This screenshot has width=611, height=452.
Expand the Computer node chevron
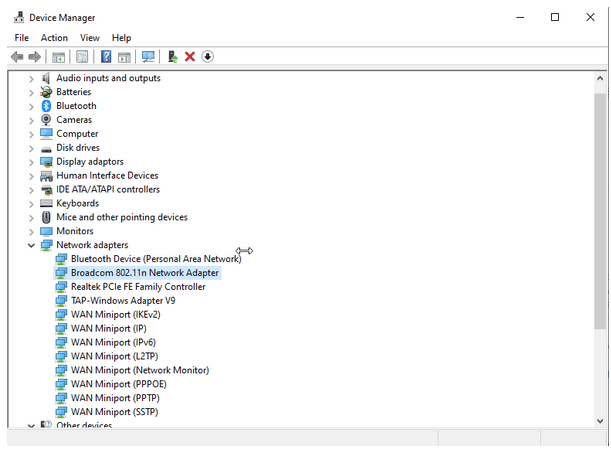tap(31, 134)
